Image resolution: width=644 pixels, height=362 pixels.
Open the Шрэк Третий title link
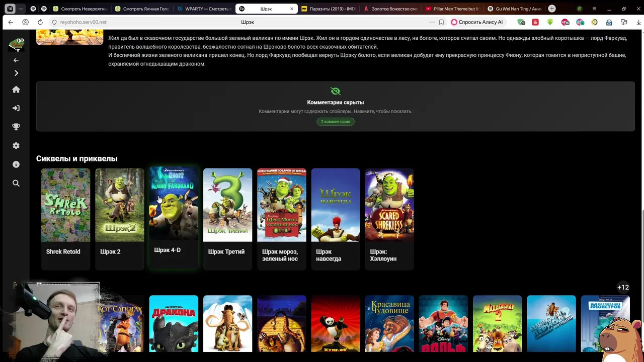(x=226, y=252)
